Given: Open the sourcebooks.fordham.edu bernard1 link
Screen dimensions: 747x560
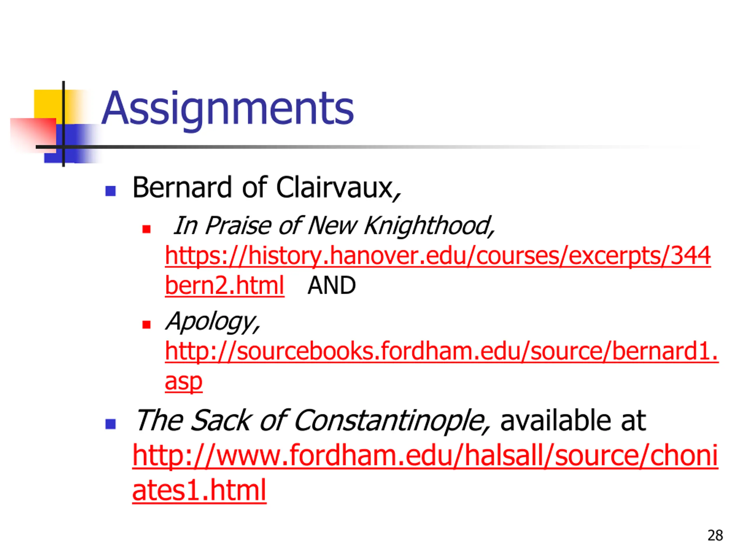Looking at the screenshot, I should [442, 351].
